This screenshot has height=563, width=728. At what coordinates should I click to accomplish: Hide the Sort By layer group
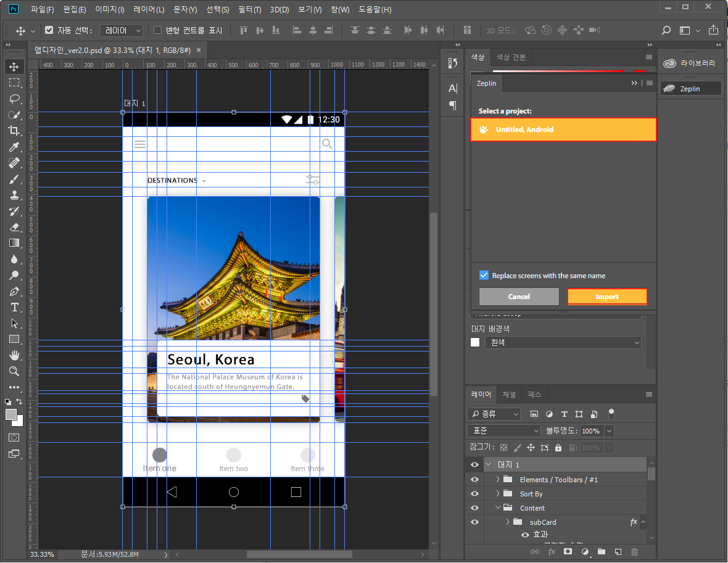pos(474,494)
